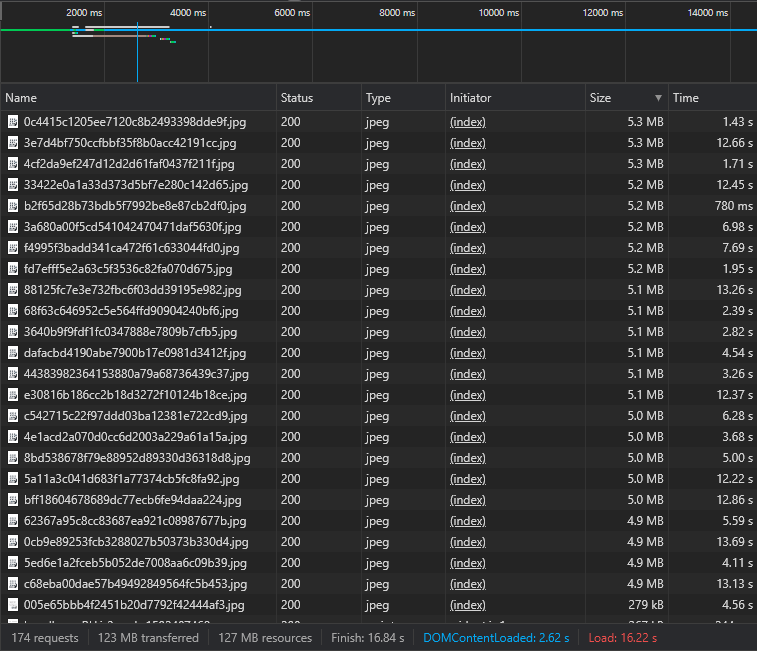Click the icon beside fd7efff5e2a63c5f3536c82fa070d675.jpg
The image size is (757, 651).
click(x=13, y=269)
